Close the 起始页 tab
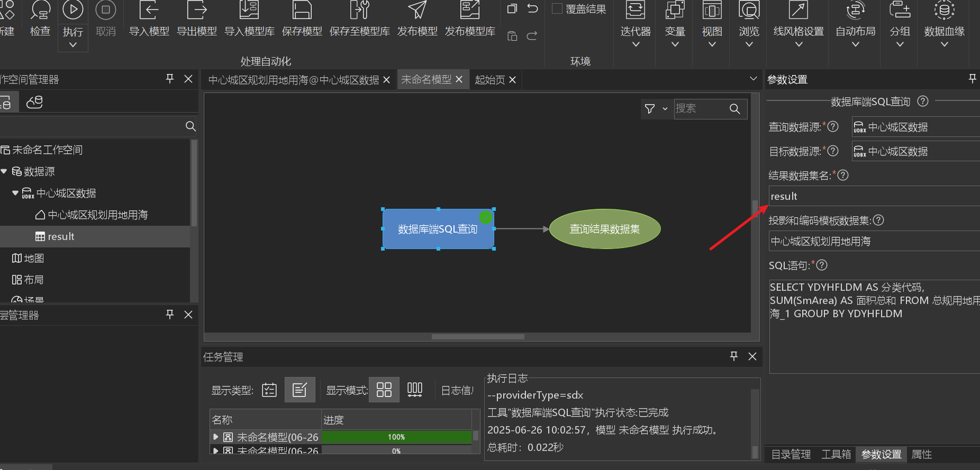 click(x=512, y=80)
